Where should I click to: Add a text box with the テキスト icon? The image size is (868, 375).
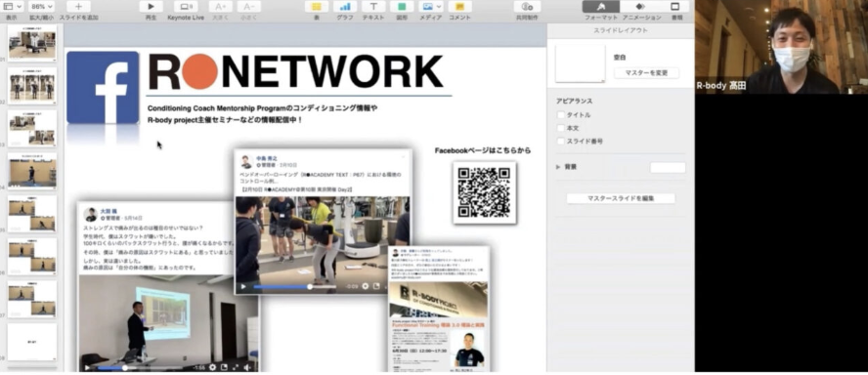point(373,7)
